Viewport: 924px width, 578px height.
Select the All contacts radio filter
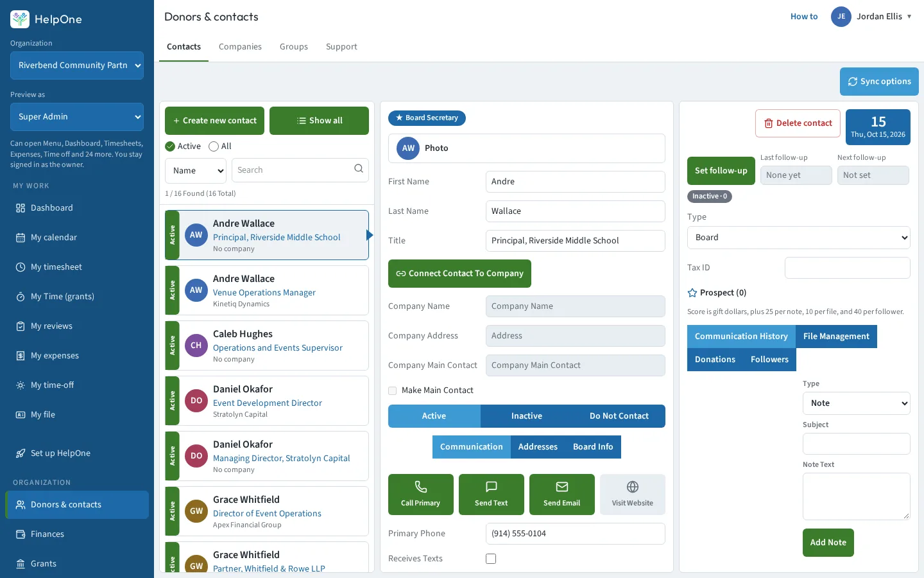[214, 146]
